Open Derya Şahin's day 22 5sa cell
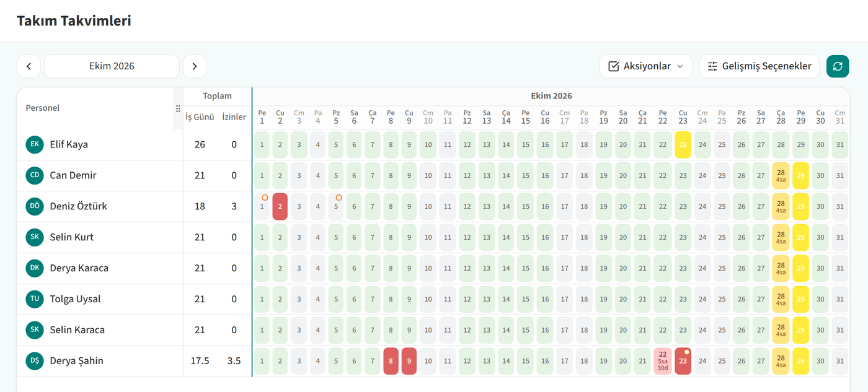 coord(663,361)
